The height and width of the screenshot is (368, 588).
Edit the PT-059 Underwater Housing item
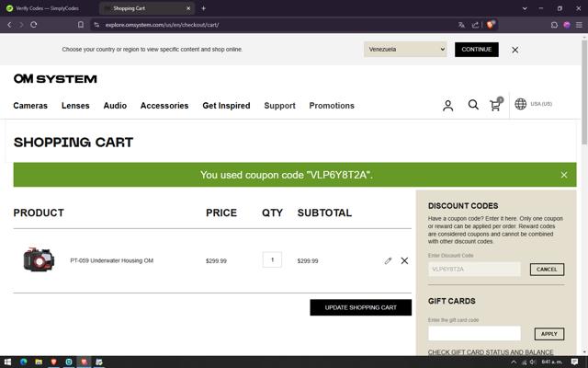coord(388,260)
